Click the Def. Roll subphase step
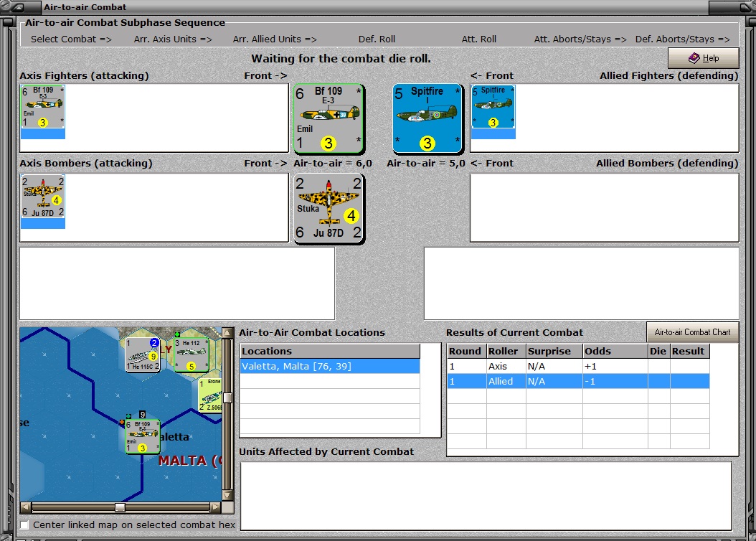 pos(377,39)
